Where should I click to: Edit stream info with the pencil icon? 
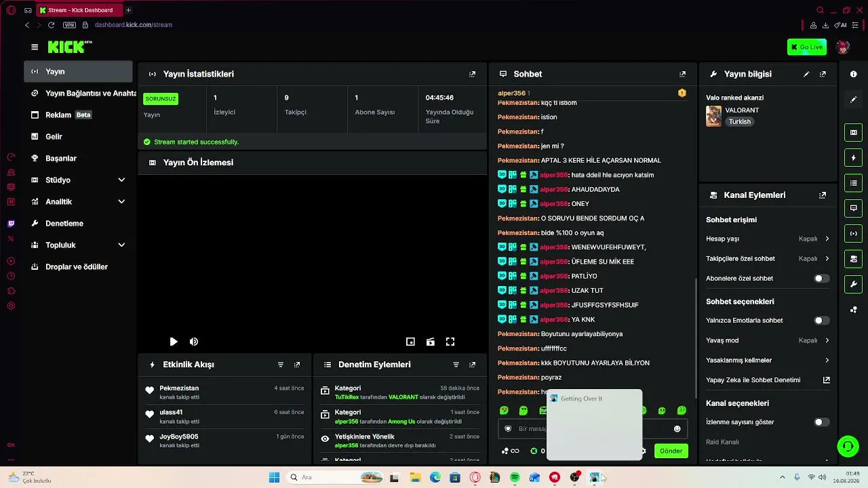tap(806, 74)
